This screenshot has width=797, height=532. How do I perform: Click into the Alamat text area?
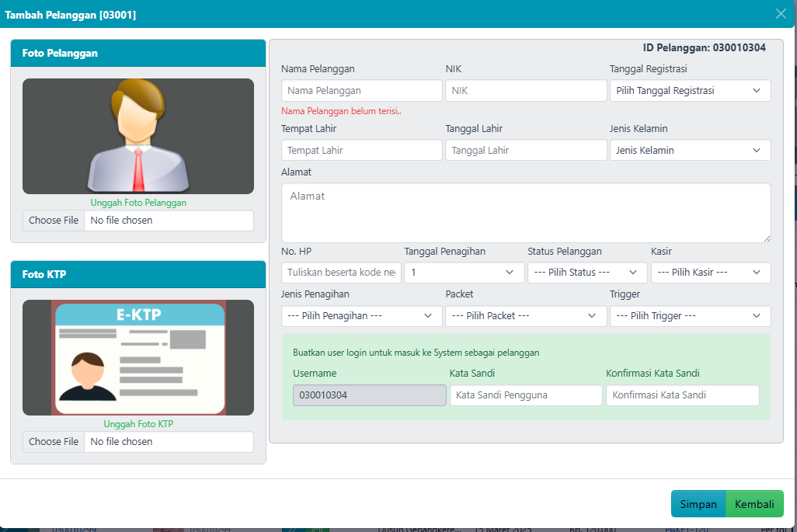(525, 213)
